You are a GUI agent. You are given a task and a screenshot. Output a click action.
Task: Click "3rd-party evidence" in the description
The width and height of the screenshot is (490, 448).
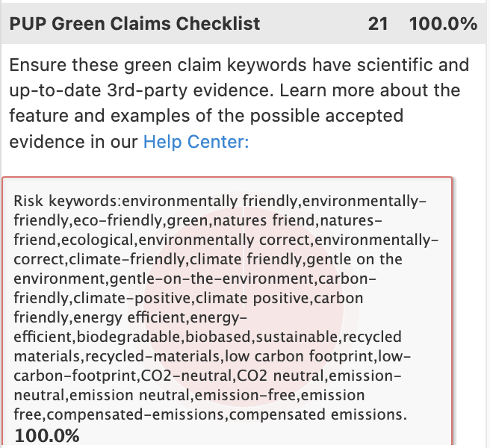tap(129, 91)
